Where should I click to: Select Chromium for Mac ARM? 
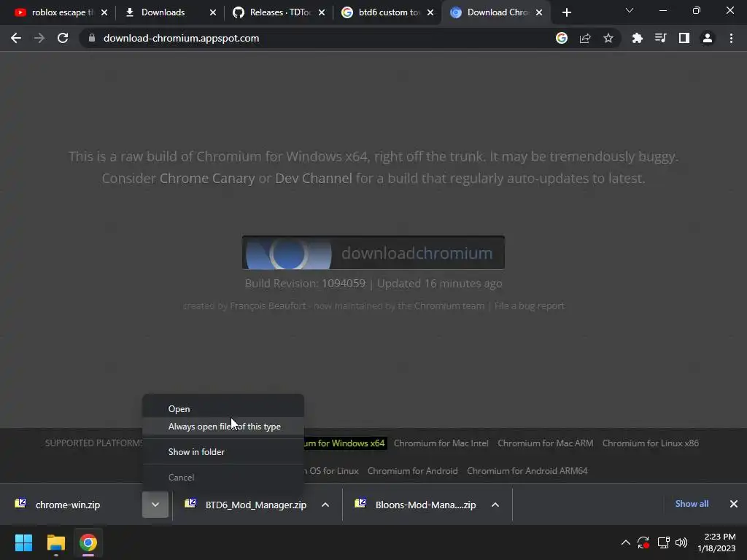[x=546, y=443]
